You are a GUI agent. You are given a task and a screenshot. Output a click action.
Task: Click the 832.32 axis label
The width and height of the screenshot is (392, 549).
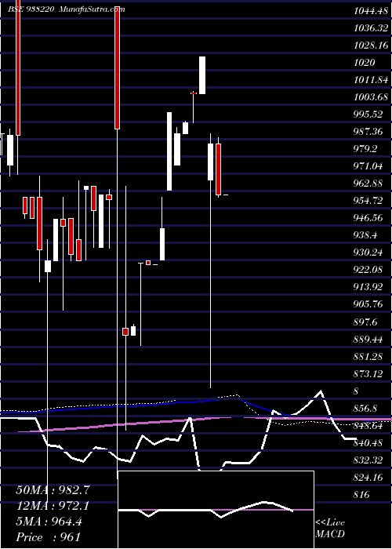click(x=368, y=460)
